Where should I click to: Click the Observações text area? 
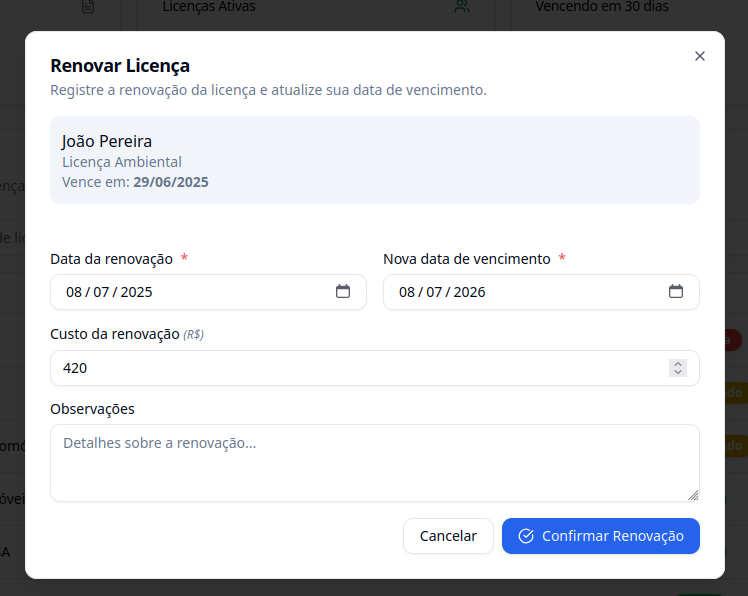tap(374, 463)
